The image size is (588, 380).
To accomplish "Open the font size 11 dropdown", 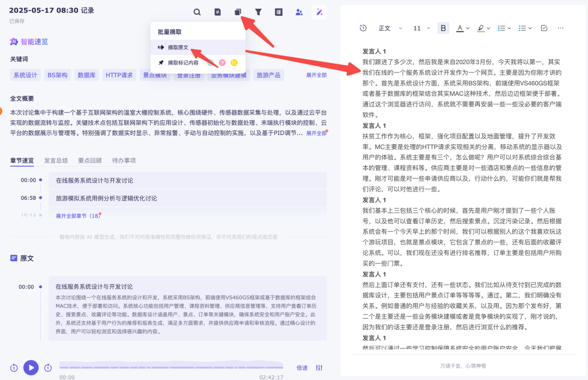I will pos(421,28).
